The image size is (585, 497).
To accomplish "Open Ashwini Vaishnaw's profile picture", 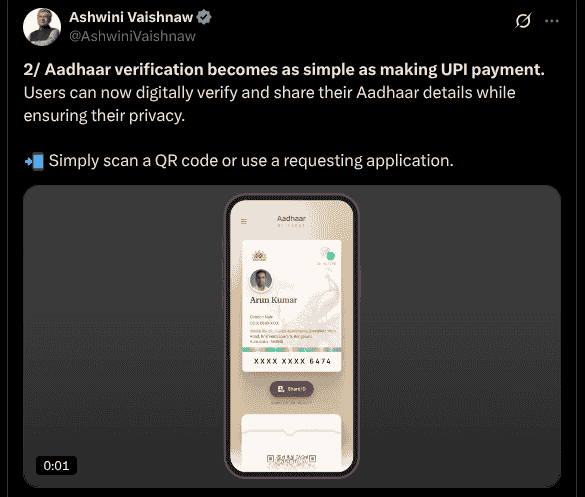I will click(42, 27).
